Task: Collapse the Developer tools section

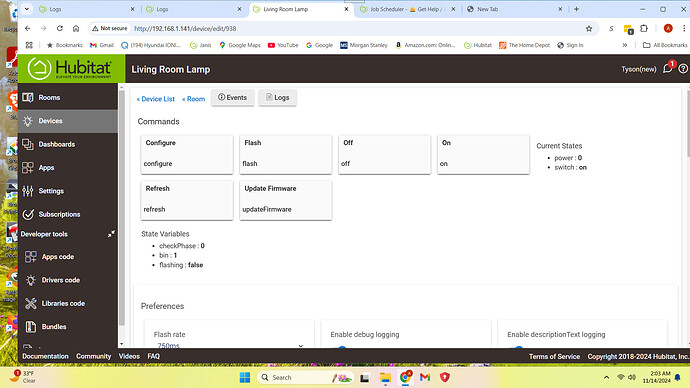Action: [x=111, y=234]
